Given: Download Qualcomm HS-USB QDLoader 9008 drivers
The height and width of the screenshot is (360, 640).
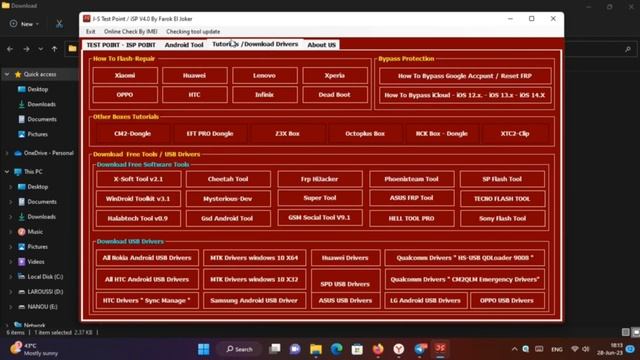Looking at the screenshot, I should [x=465, y=258].
